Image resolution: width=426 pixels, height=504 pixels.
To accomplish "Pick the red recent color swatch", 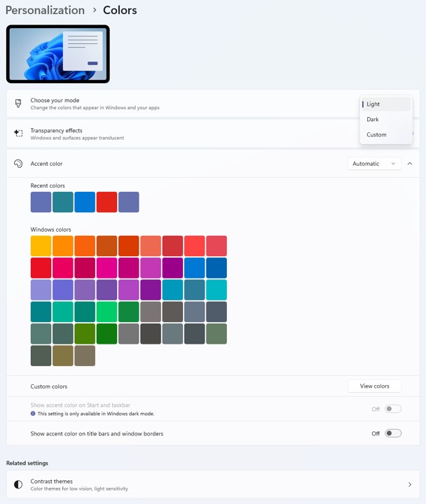I will [106, 202].
